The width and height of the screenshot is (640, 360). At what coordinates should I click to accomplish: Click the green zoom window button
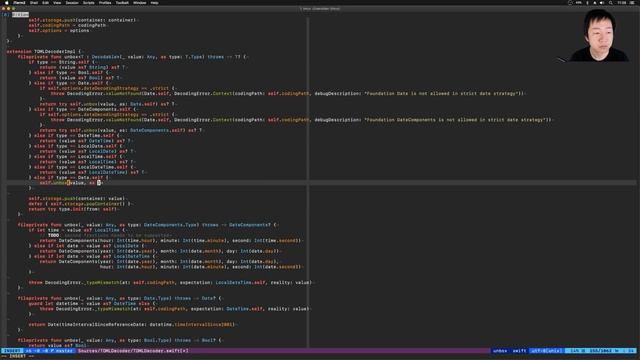[x=13, y=8]
